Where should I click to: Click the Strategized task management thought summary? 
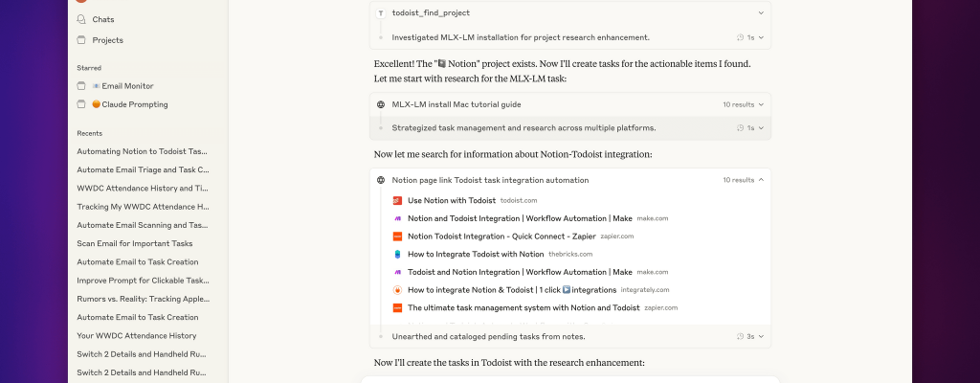pos(523,127)
